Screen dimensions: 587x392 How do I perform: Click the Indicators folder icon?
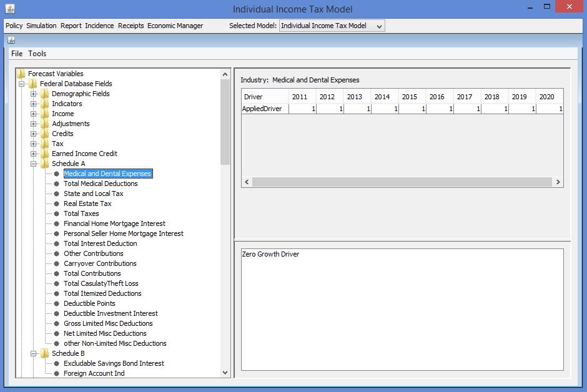45,104
